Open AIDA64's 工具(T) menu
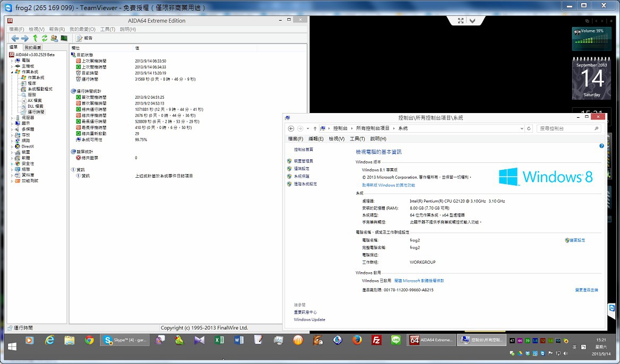This screenshot has width=620, height=364. (108, 29)
